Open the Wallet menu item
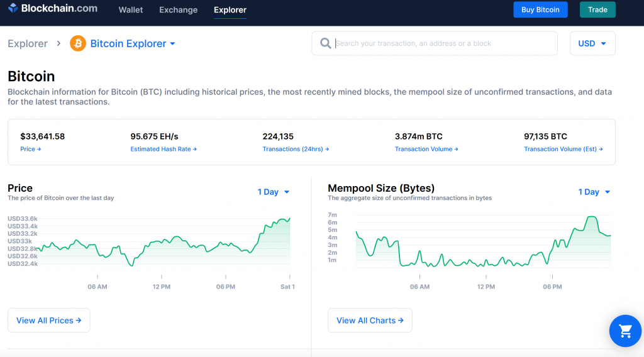644x357 pixels. [x=131, y=10]
